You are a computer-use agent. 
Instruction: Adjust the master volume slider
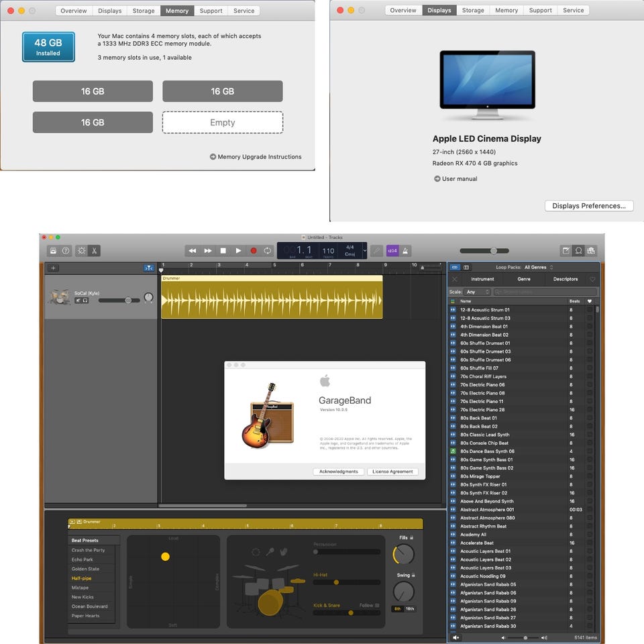click(484, 250)
